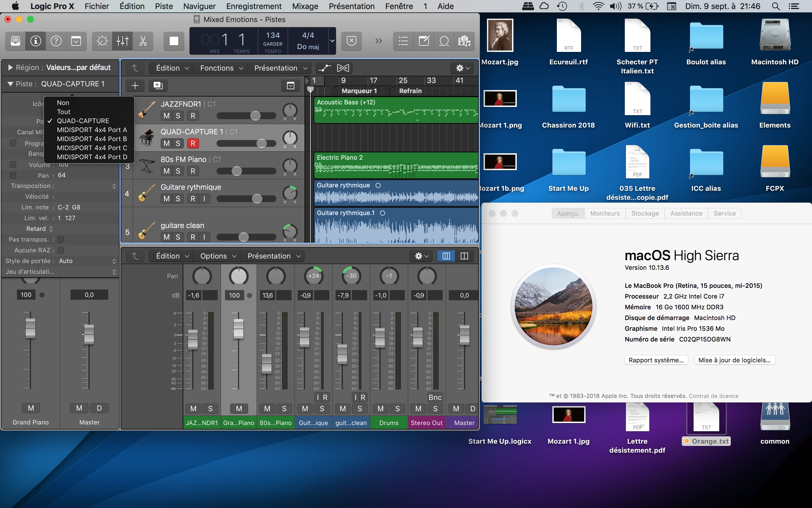
Task: Open the Note Pads icon
Action: tap(424, 41)
